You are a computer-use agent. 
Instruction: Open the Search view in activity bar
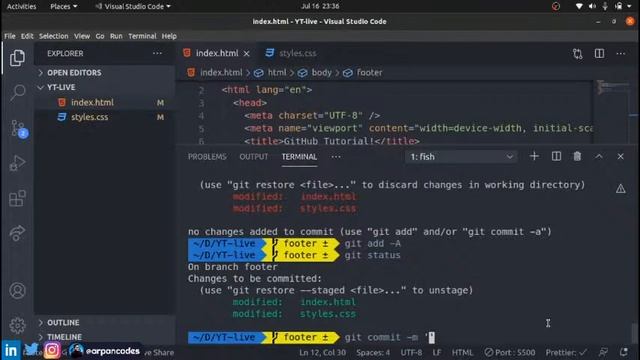[x=18, y=92]
